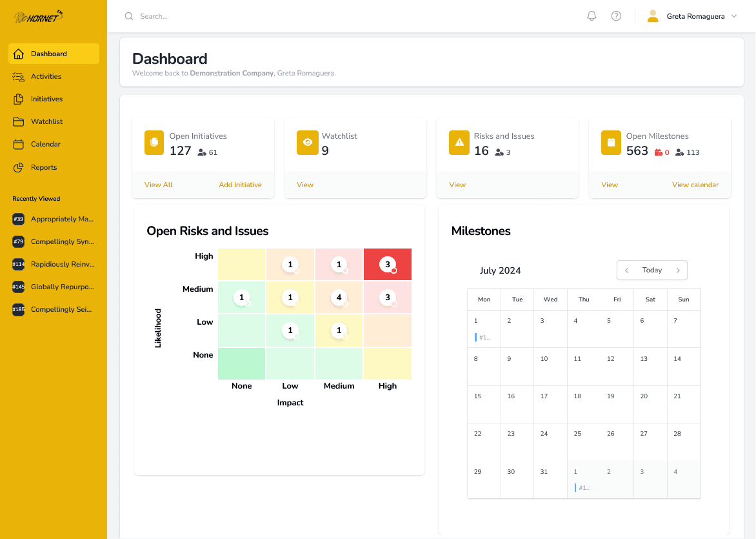Go to next month in Milestones calendar
The height and width of the screenshot is (539, 756).
[677, 270]
